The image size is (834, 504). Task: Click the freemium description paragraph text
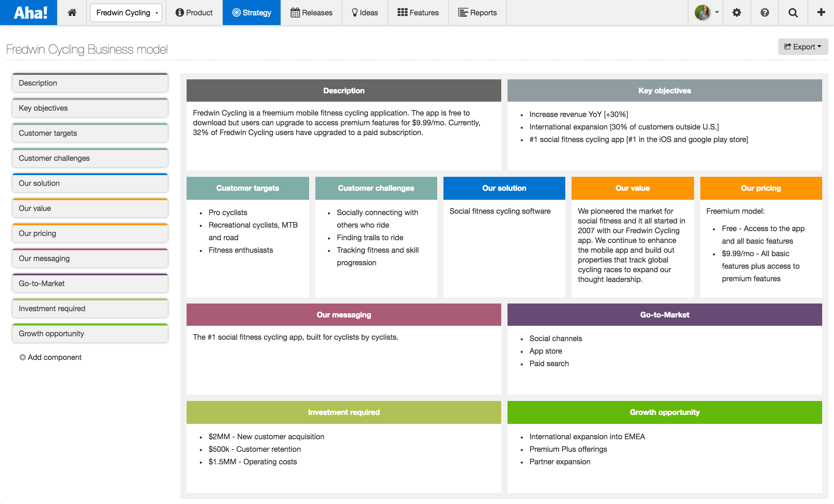[x=337, y=123]
